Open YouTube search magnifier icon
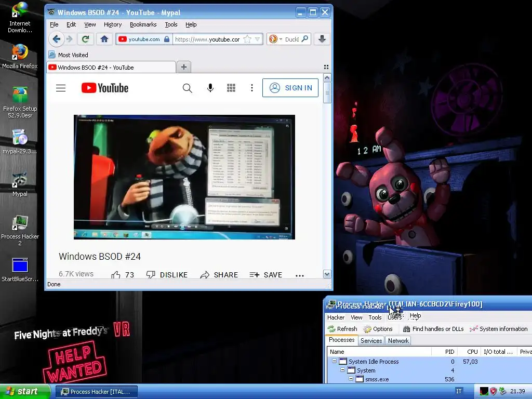Viewport: 532px width, 399px height. pyautogui.click(x=187, y=88)
